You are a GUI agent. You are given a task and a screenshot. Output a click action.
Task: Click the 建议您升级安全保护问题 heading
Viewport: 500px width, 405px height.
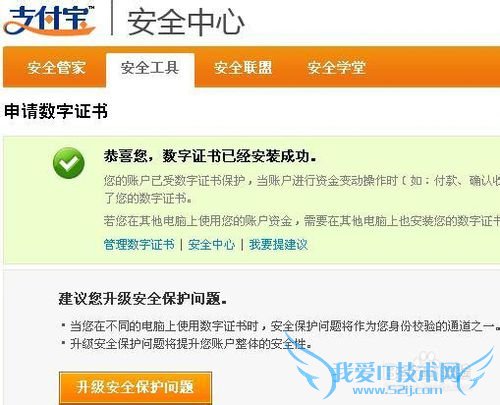pos(143,298)
